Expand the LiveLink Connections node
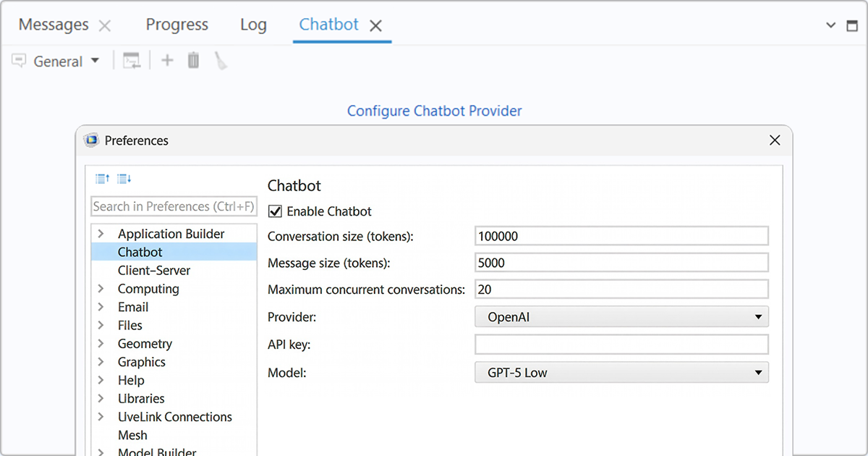The image size is (868, 456). [101, 417]
